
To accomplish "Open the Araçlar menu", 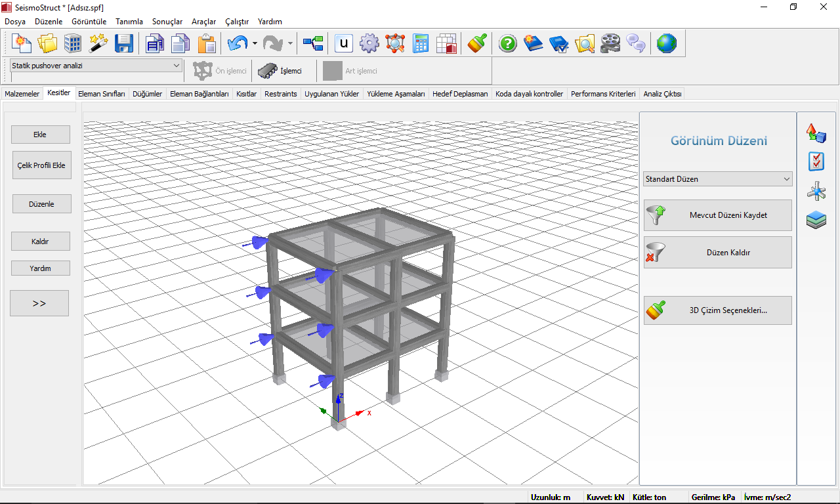I will tap(203, 22).
